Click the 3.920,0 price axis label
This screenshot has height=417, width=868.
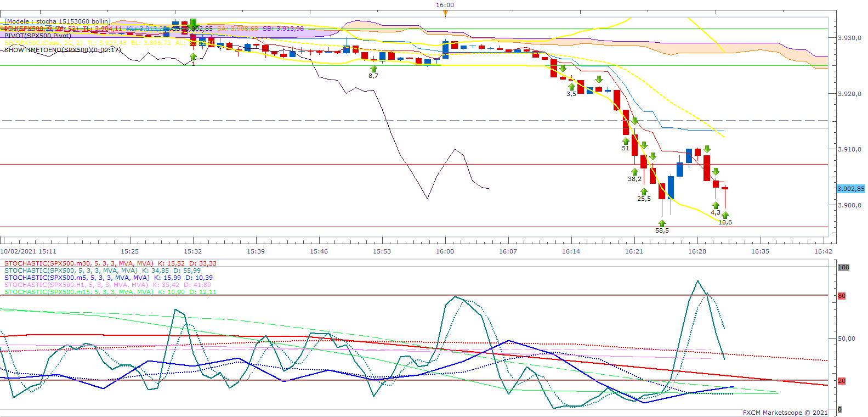point(849,94)
